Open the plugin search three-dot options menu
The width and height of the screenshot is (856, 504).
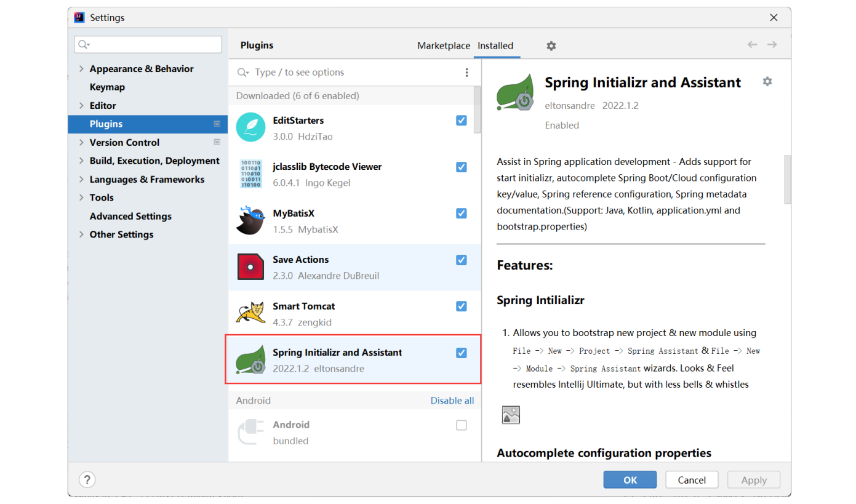click(466, 73)
